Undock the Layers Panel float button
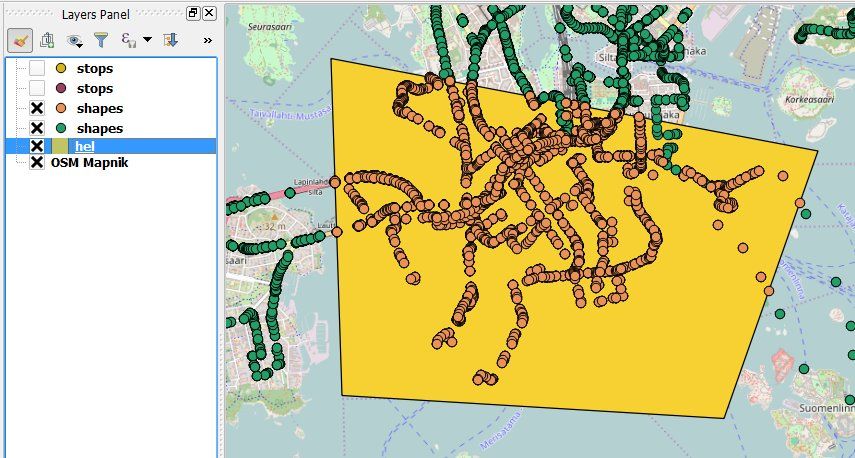855x458 pixels. coord(193,14)
